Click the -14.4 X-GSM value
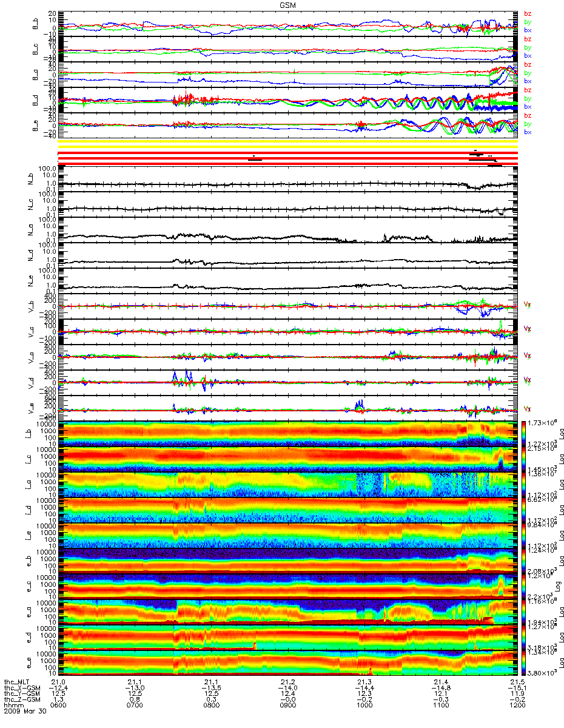 pyautogui.click(x=364, y=687)
